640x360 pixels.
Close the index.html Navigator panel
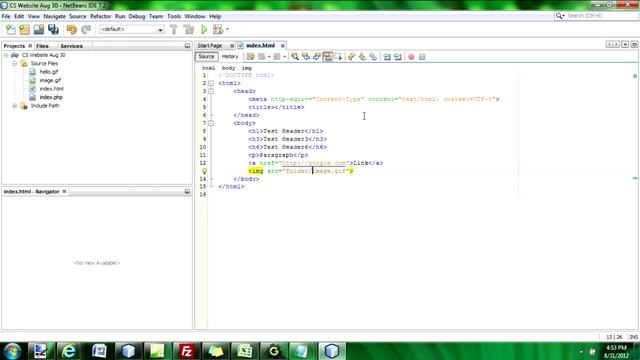click(64, 191)
